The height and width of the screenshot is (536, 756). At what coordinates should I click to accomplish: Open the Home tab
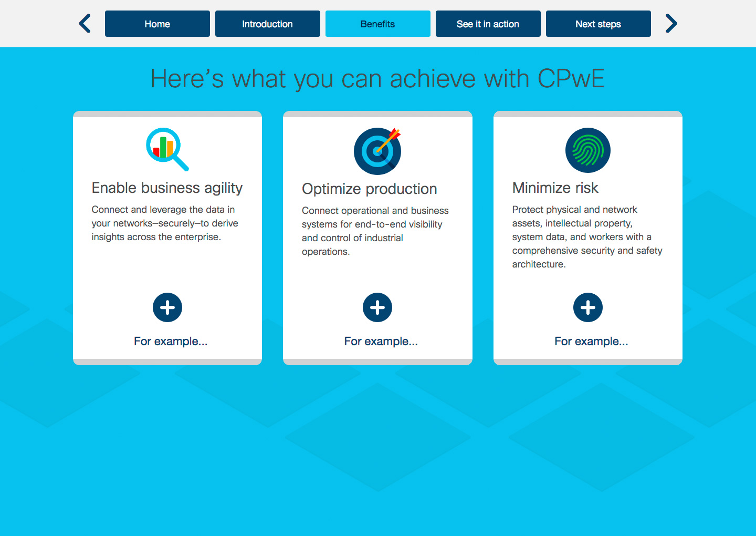tap(157, 24)
